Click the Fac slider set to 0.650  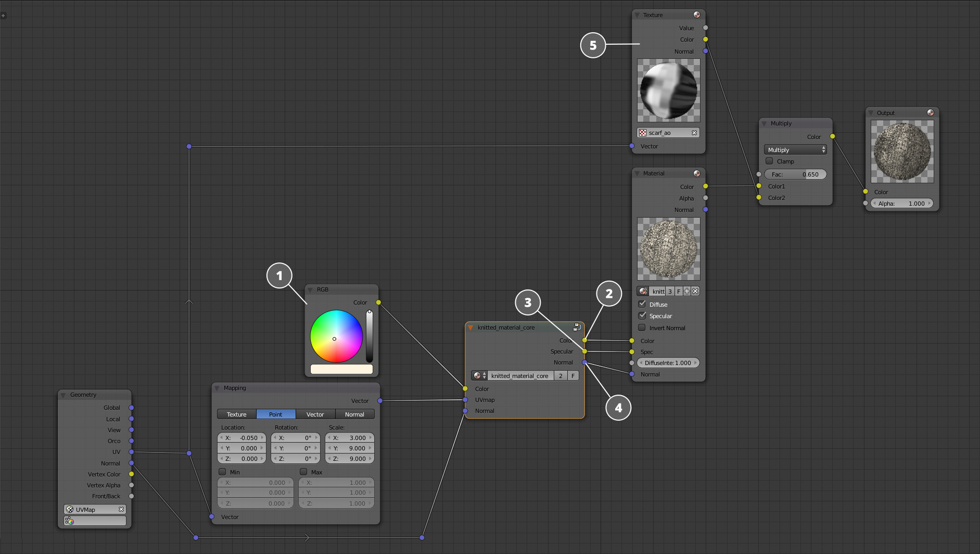pyautogui.click(x=795, y=174)
